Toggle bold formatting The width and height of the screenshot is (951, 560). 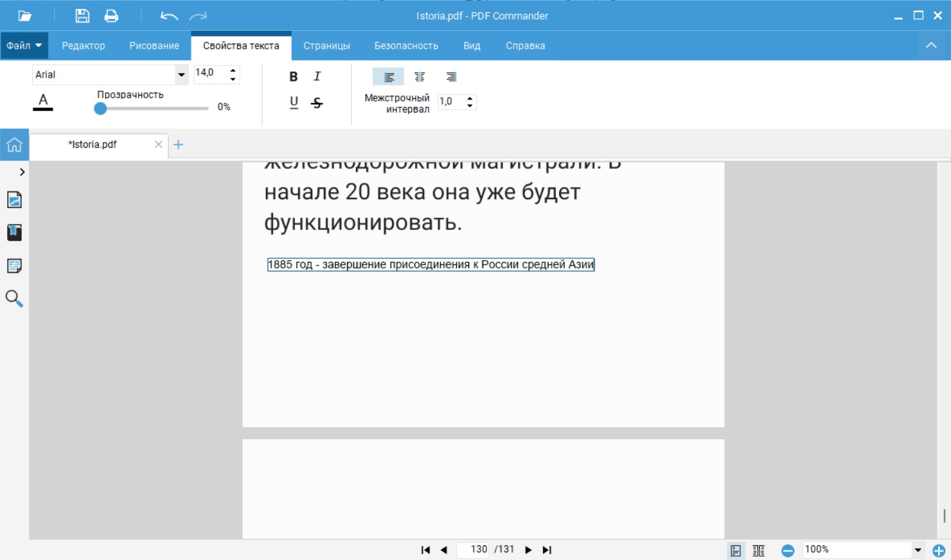tap(293, 76)
